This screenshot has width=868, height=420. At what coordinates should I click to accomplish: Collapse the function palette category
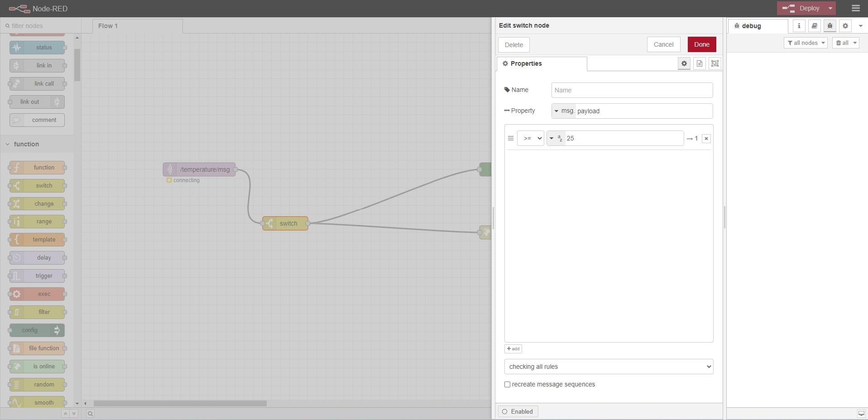coord(37,144)
